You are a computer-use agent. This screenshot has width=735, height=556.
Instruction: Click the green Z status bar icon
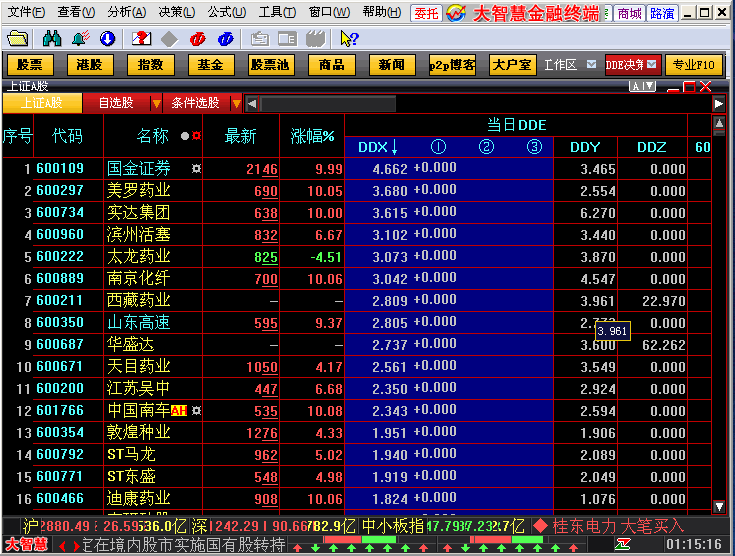[623, 544]
